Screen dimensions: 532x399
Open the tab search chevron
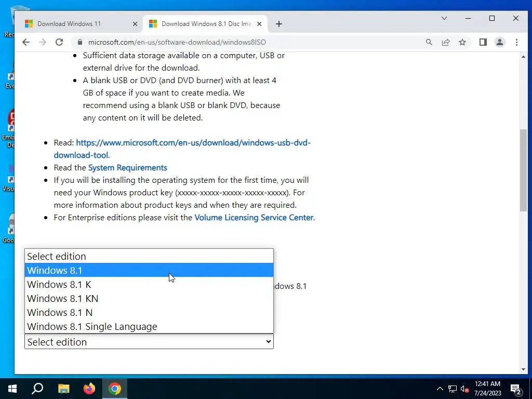444,18
